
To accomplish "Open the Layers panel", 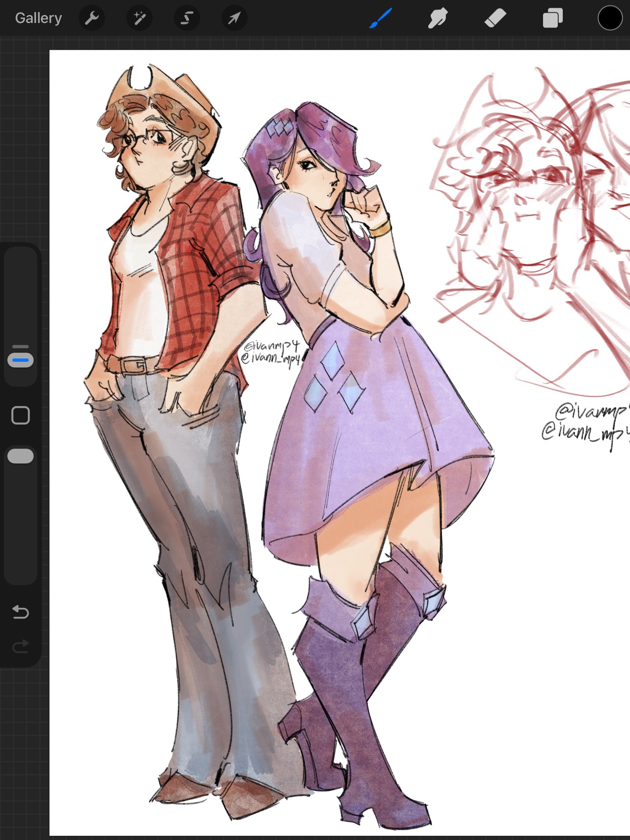I will 552,18.
